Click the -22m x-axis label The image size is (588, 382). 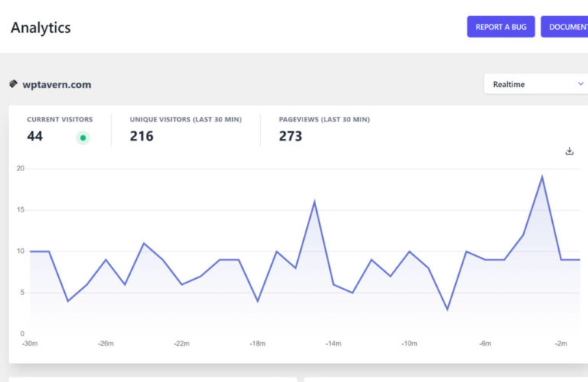coord(182,344)
